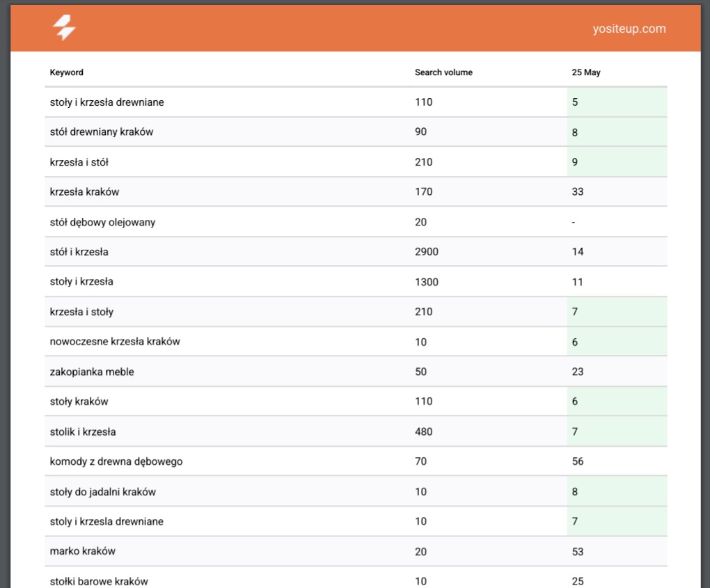Select stoły do jadalni kraków keyword
The image size is (710, 588).
[102, 492]
